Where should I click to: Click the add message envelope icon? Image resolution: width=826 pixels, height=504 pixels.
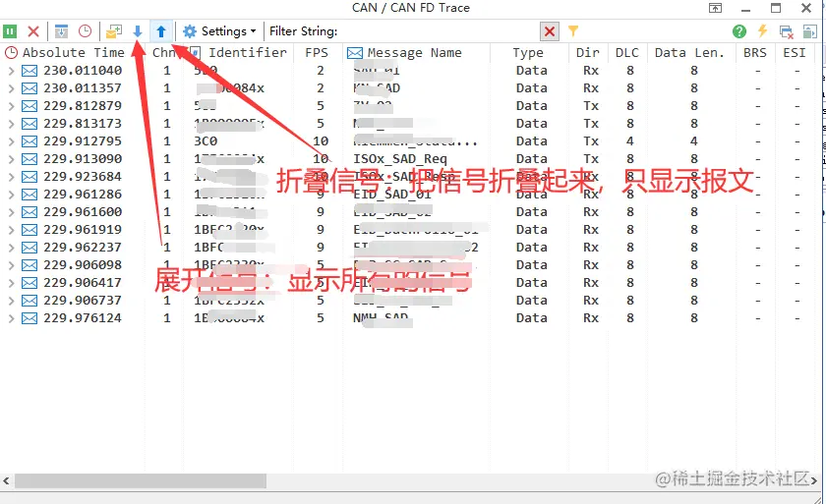click(114, 31)
